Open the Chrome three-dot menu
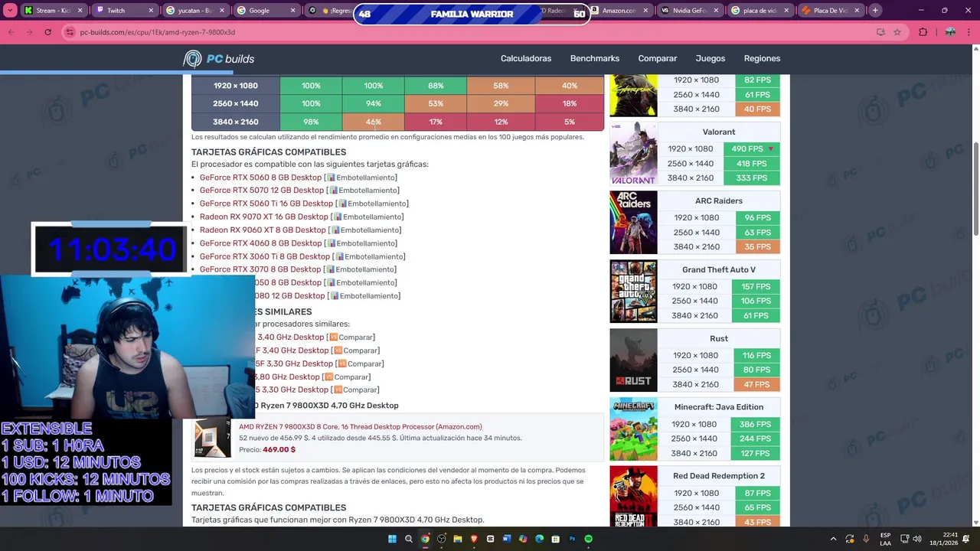The image size is (980, 551). tap(969, 32)
